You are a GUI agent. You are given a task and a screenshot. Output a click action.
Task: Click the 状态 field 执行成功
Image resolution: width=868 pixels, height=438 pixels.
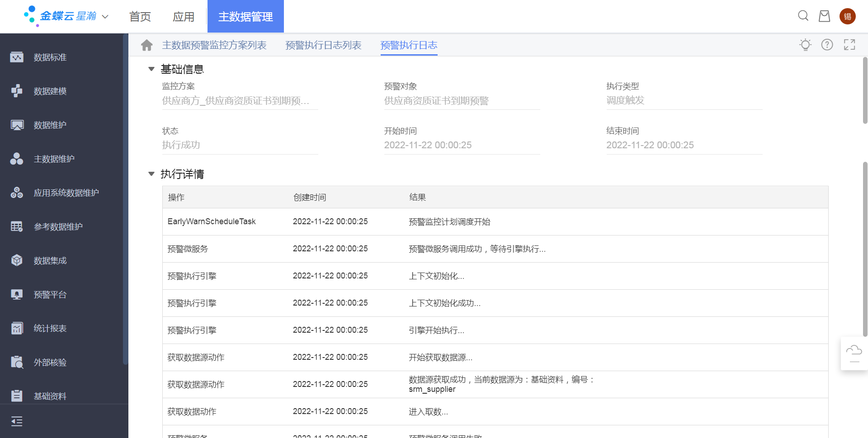(240, 145)
